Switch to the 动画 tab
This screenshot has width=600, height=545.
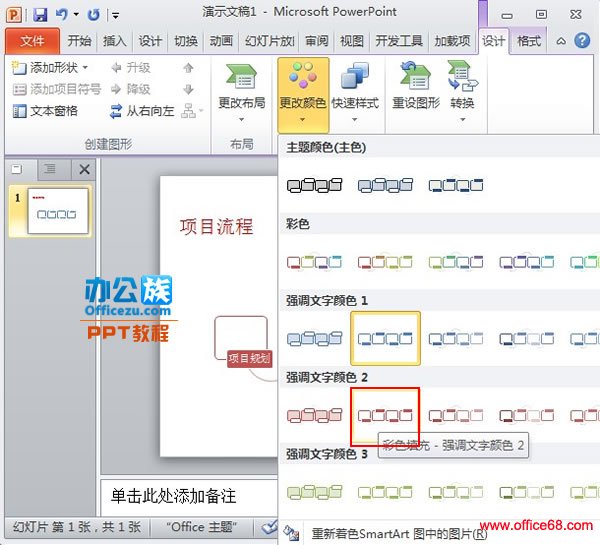pos(221,41)
